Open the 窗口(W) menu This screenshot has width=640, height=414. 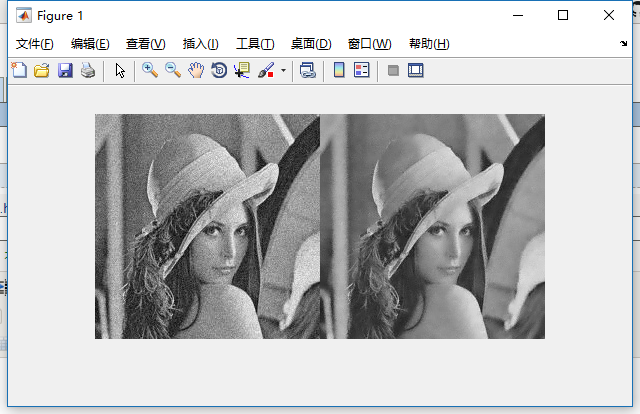(369, 44)
